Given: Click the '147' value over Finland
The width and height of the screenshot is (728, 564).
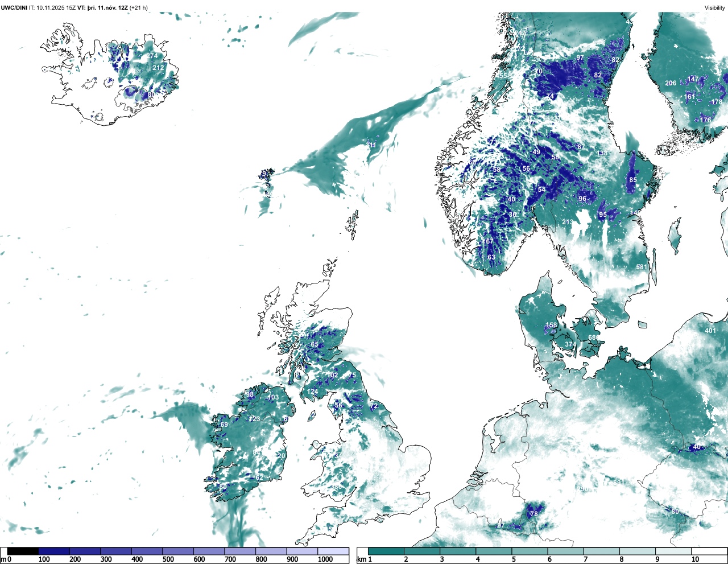Looking at the screenshot, I should tap(693, 79).
